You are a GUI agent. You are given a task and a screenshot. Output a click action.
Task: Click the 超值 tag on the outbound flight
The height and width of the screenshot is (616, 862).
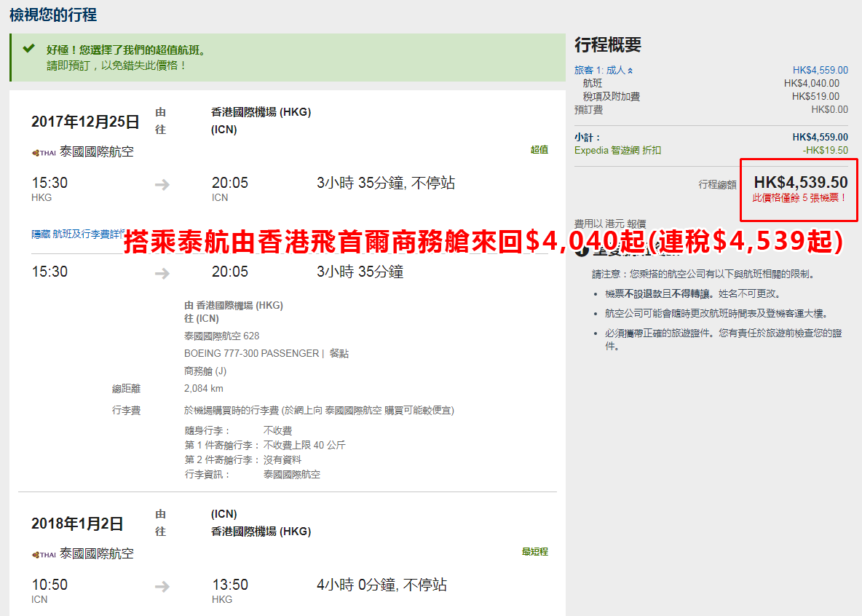tap(539, 149)
